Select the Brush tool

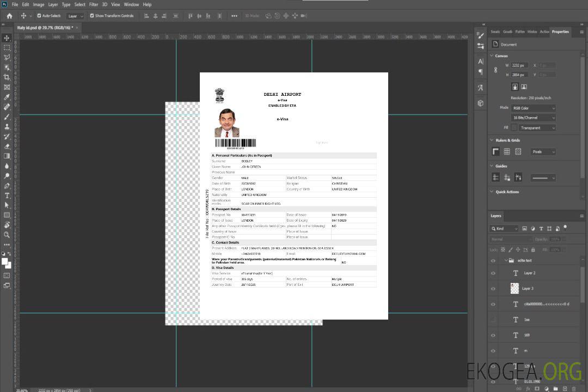[7, 117]
